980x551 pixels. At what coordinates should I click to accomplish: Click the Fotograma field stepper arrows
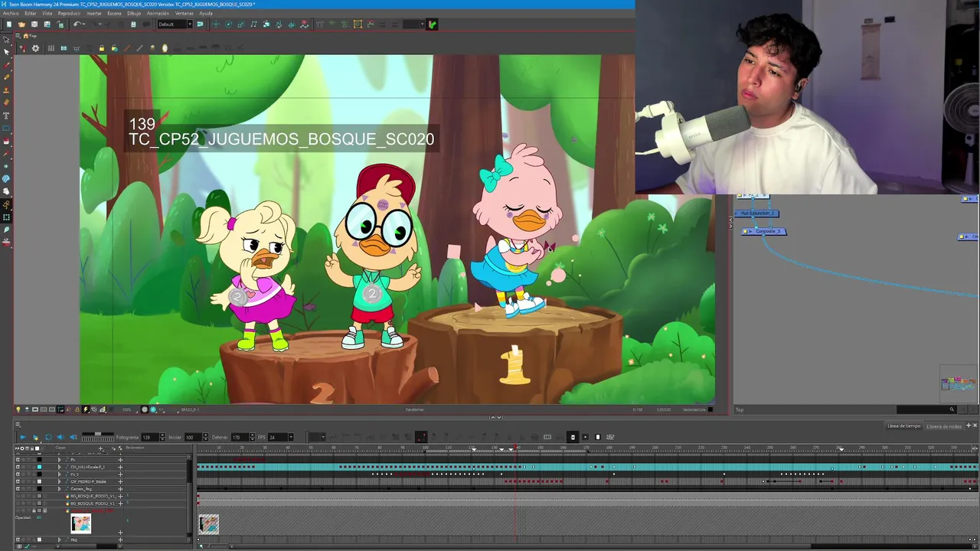click(x=162, y=437)
